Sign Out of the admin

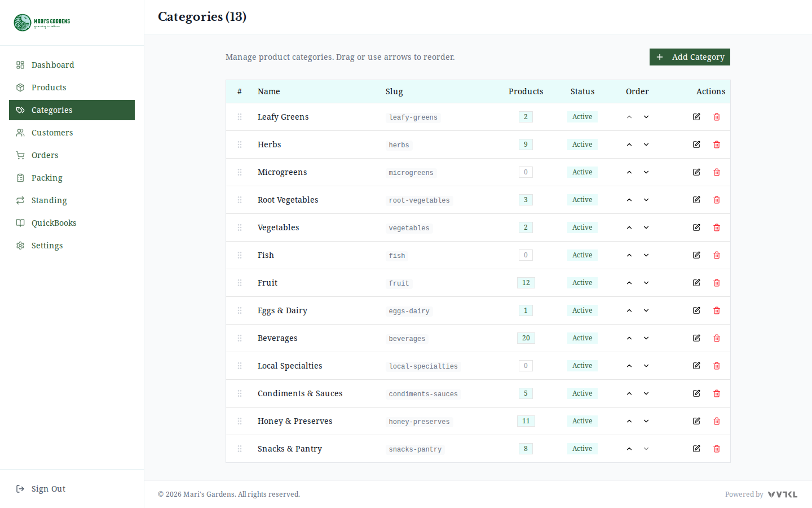click(x=72, y=489)
